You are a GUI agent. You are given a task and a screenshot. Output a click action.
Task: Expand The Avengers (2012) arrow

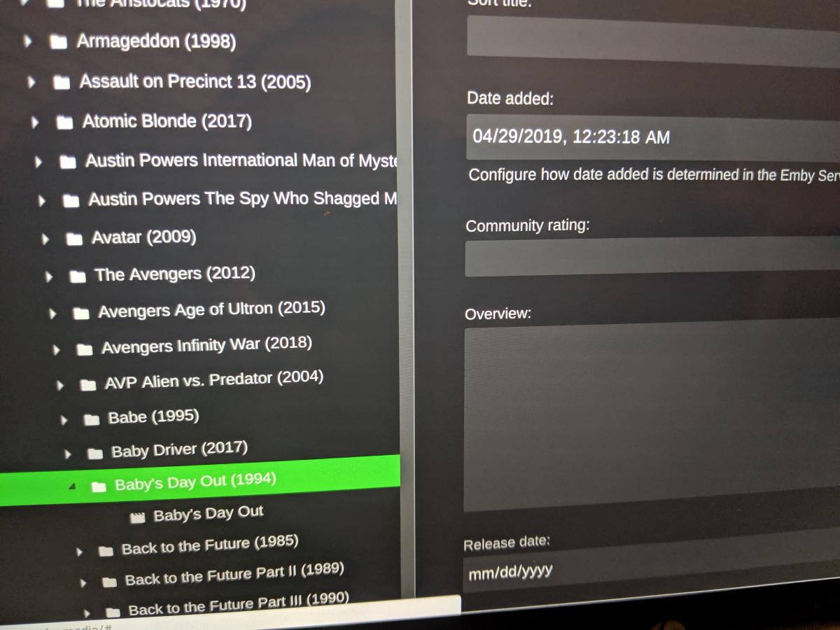tap(50, 277)
